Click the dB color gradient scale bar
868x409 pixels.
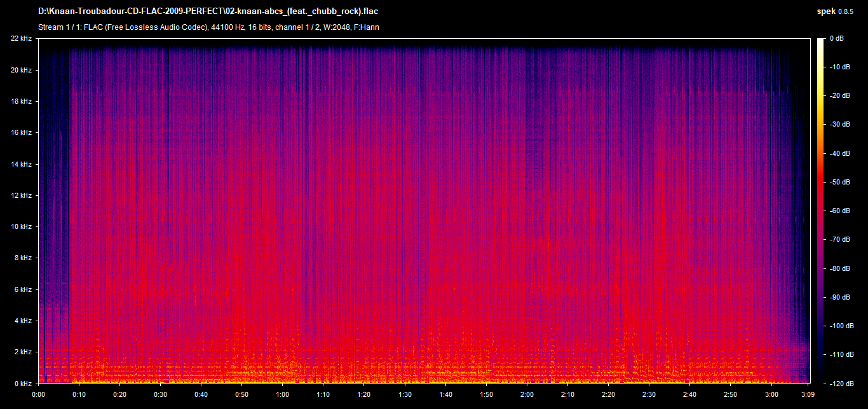[822, 211]
